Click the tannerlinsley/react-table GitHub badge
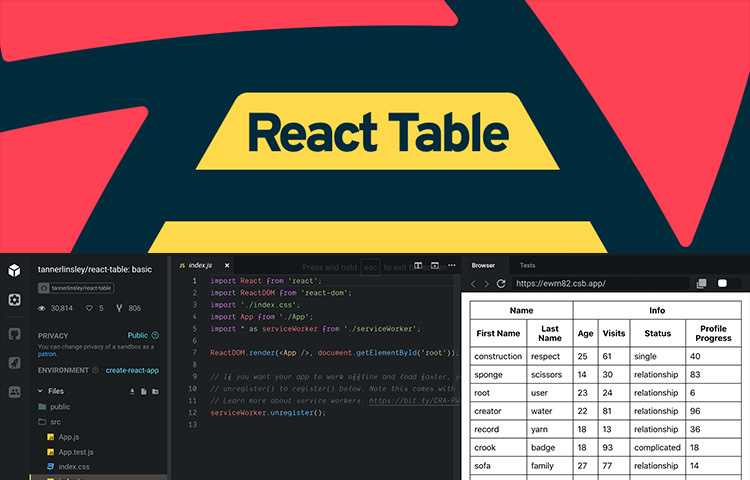750x480 pixels. [x=76, y=288]
